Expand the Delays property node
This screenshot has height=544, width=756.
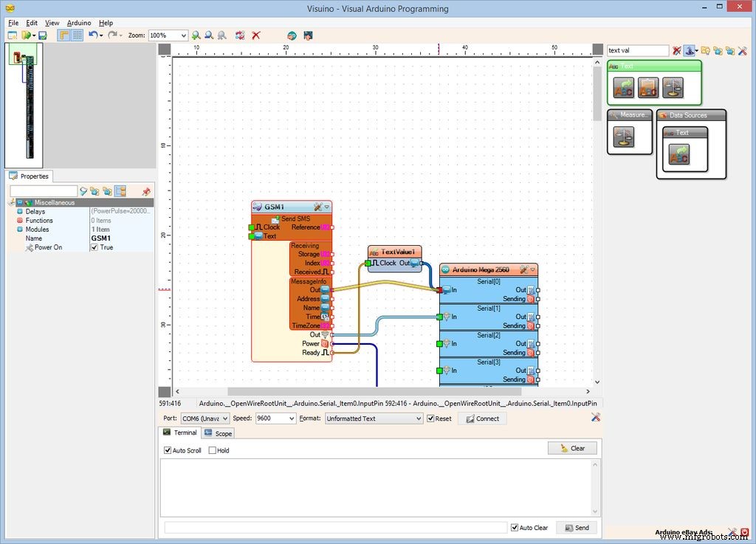[x=20, y=212]
